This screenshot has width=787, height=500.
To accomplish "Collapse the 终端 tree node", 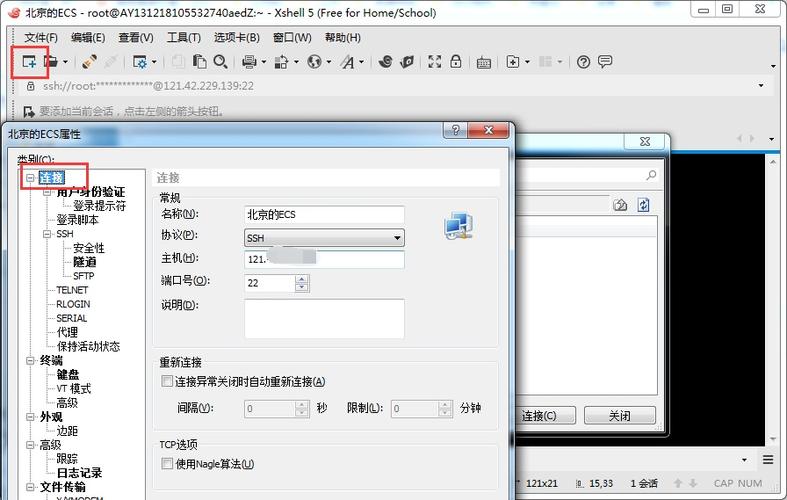I will coord(30,360).
